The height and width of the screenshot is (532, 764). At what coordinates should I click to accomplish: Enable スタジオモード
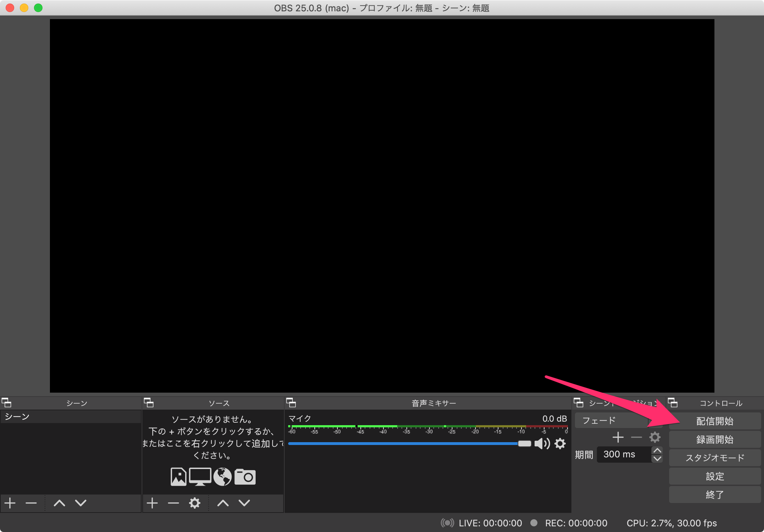pyautogui.click(x=714, y=458)
